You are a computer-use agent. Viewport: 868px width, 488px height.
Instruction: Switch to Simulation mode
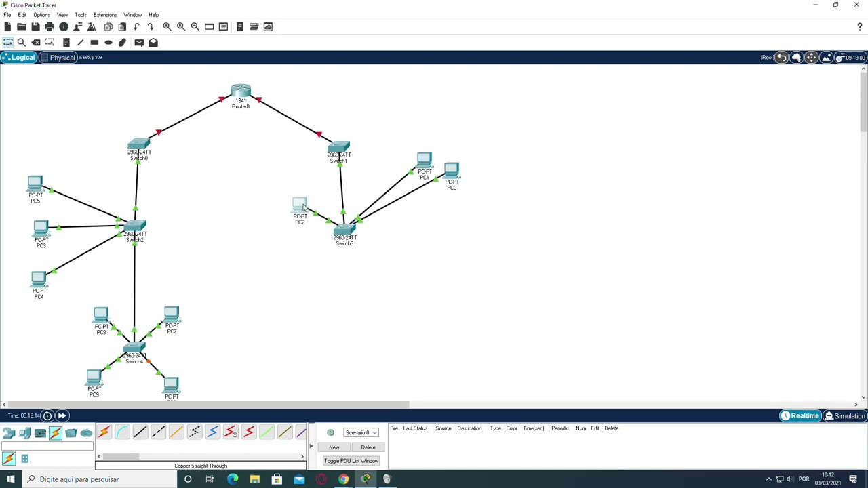click(x=844, y=416)
